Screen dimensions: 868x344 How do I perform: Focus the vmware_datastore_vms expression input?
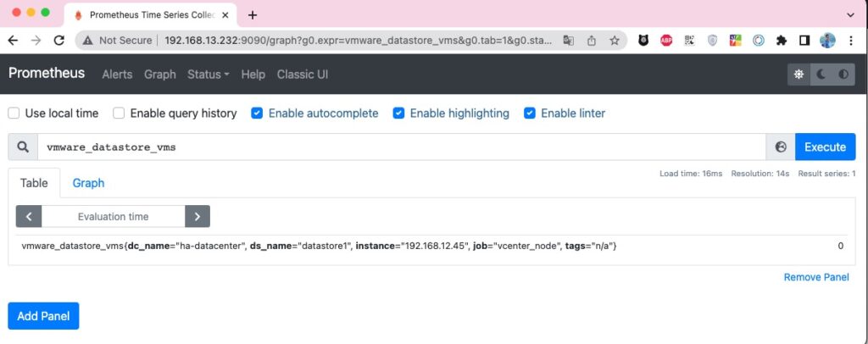401,147
